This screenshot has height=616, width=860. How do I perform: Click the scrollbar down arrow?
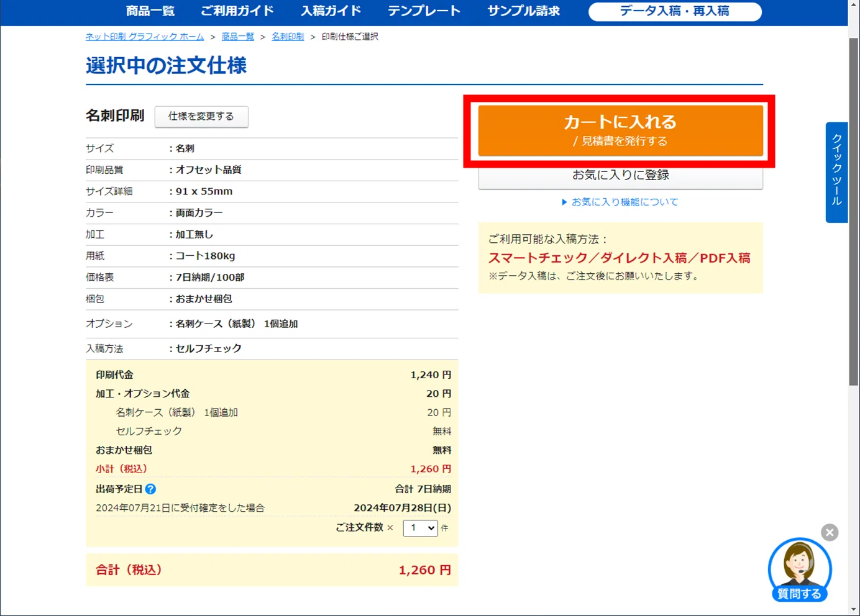(854, 610)
